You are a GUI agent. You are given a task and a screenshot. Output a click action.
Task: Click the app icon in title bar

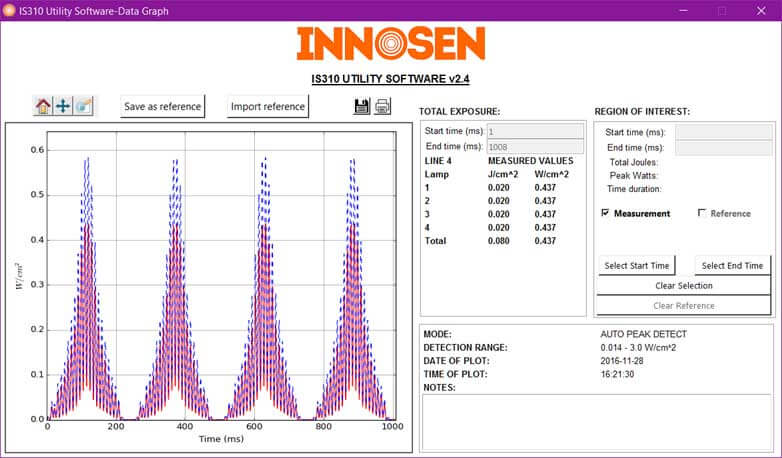point(8,10)
